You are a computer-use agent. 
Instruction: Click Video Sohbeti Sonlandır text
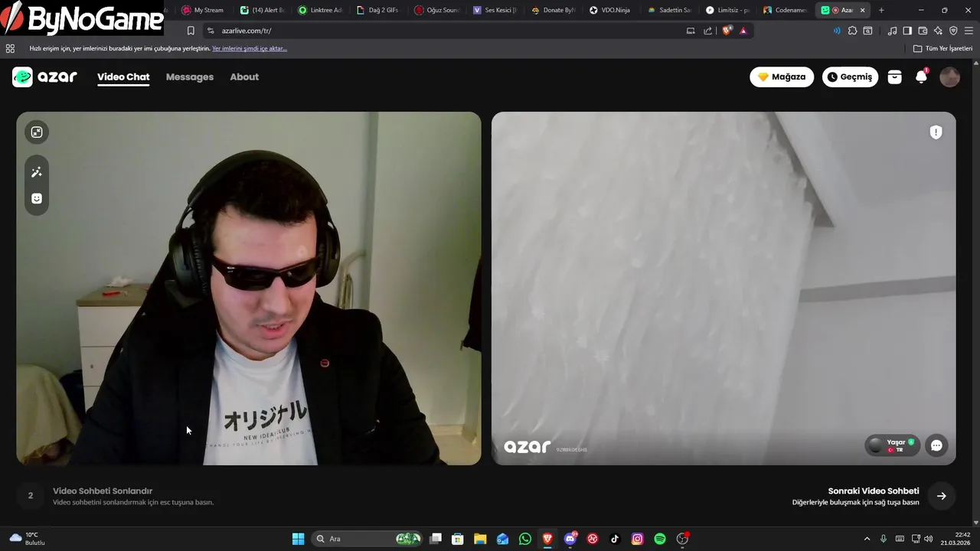103,491
